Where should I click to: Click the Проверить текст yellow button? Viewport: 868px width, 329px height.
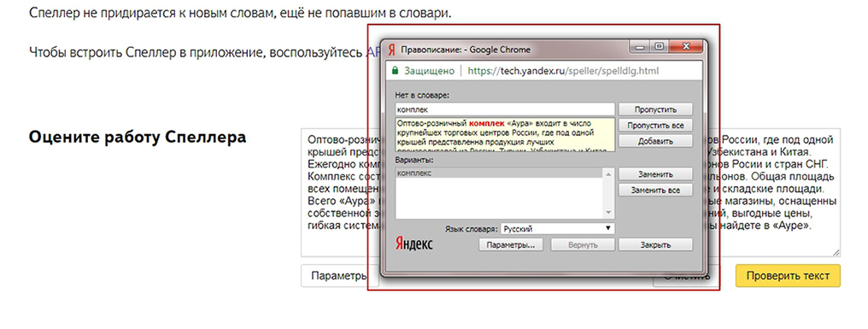click(x=788, y=276)
